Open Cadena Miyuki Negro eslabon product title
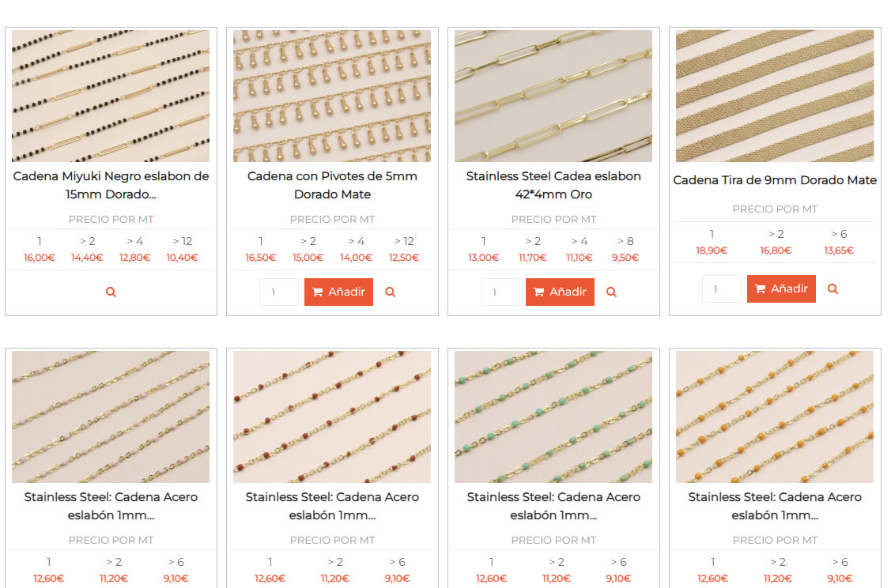 pyautogui.click(x=111, y=185)
